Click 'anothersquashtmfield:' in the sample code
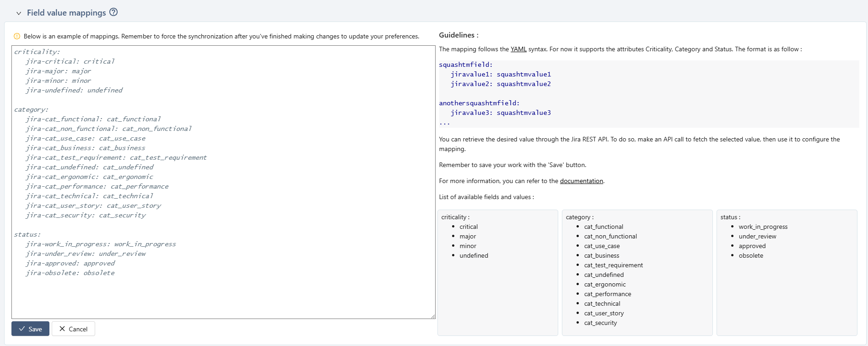This screenshot has width=868, height=346. (479, 103)
